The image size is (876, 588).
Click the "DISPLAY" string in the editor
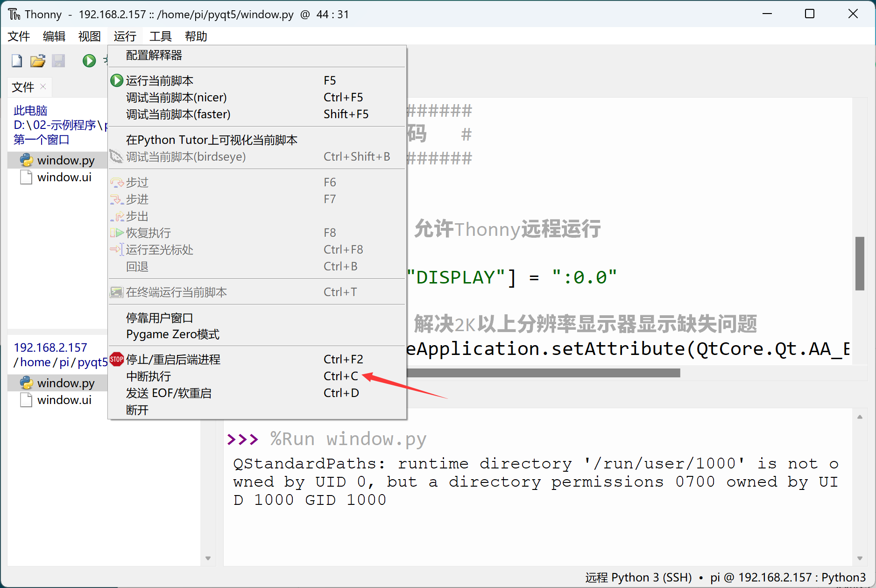[x=457, y=277]
